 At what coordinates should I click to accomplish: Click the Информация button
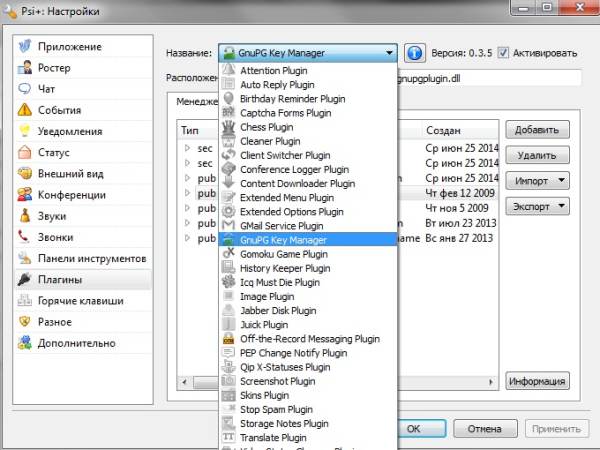click(x=537, y=381)
